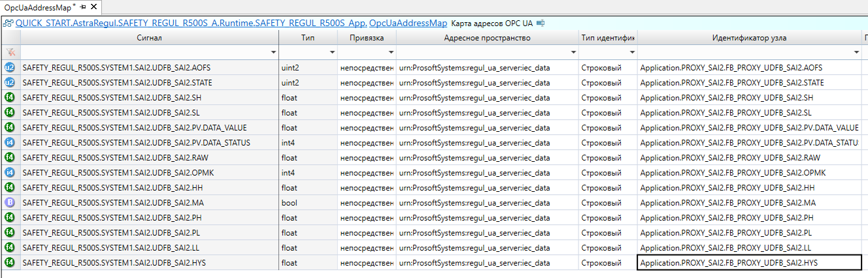The image size is (868, 278).
Task: Click the map icon after 'Карта адресов OPC UA'
Action: click(x=541, y=23)
